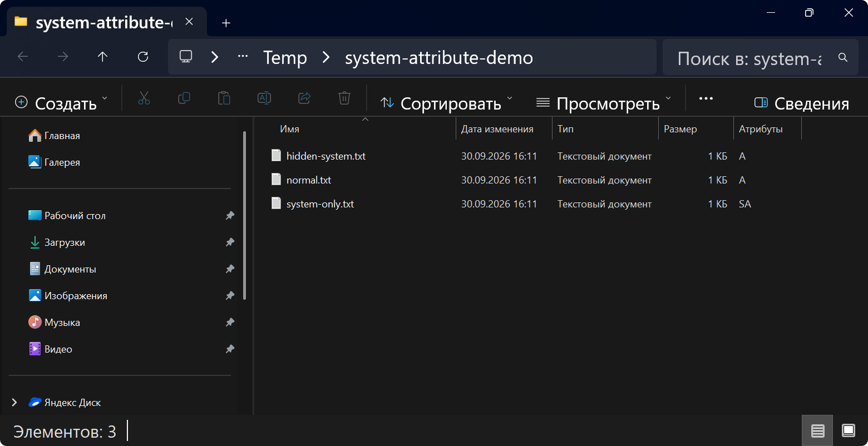Image resolution: width=868 pixels, height=446 pixels.
Task: Click the search box Поиск в: system
Action: pyautogui.click(x=749, y=58)
